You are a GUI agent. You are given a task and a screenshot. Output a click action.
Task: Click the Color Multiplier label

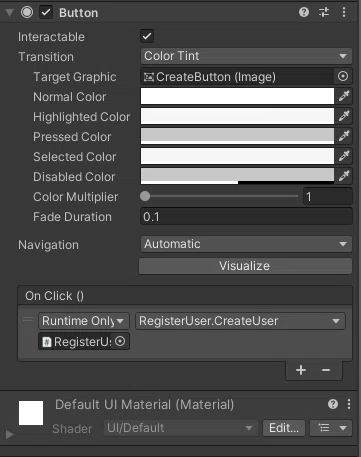click(x=76, y=197)
